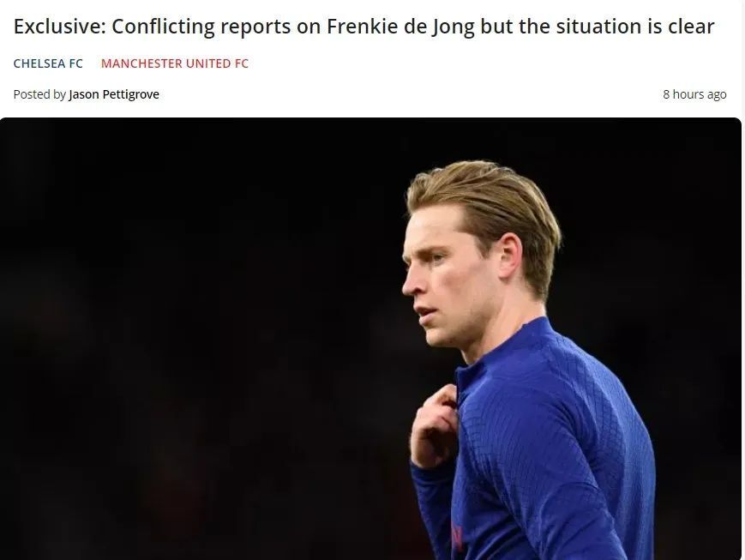This screenshot has width=745, height=560.
Task: Click the 'Posted by' label
Action: (x=39, y=94)
